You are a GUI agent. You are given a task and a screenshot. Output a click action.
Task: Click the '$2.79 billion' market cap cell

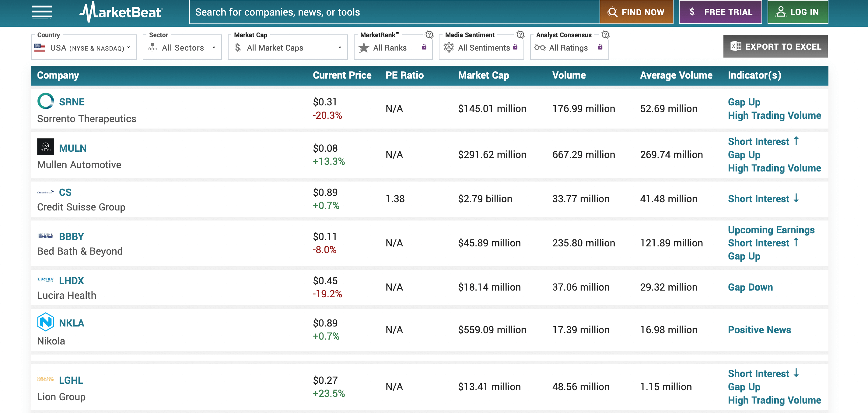(485, 199)
